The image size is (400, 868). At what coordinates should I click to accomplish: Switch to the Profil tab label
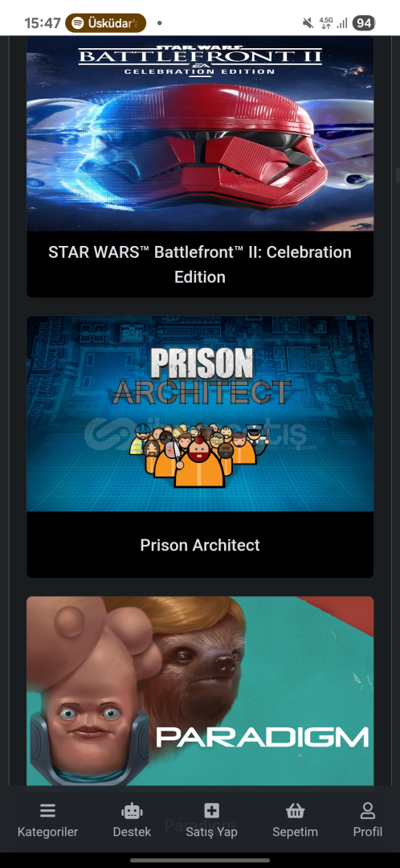point(367,832)
